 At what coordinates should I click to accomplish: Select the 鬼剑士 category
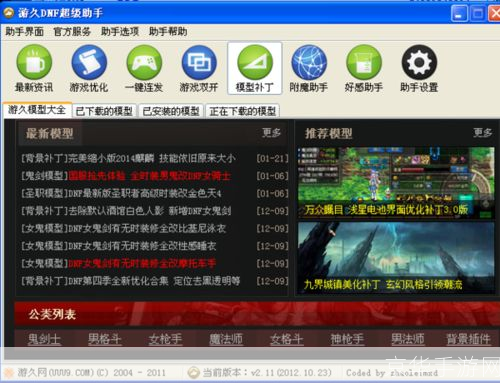tap(44, 339)
